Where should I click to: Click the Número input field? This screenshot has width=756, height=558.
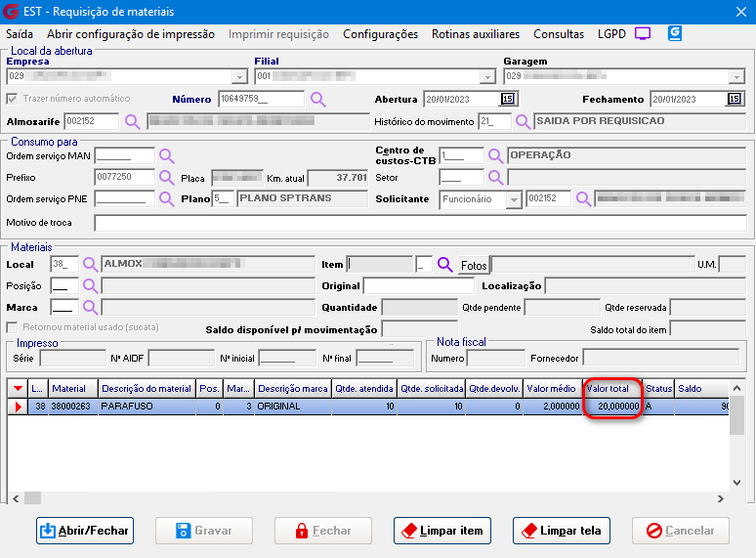pyautogui.click(x=261, y=99)
